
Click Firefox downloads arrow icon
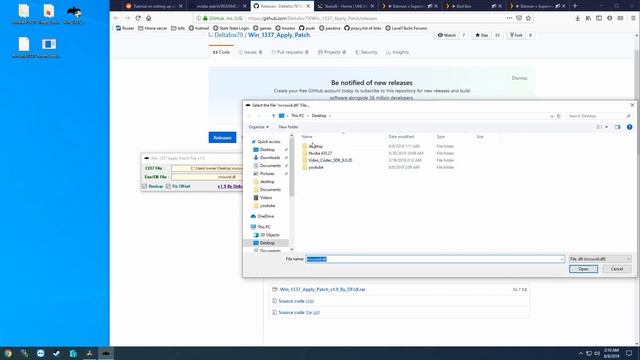[578, 18]
